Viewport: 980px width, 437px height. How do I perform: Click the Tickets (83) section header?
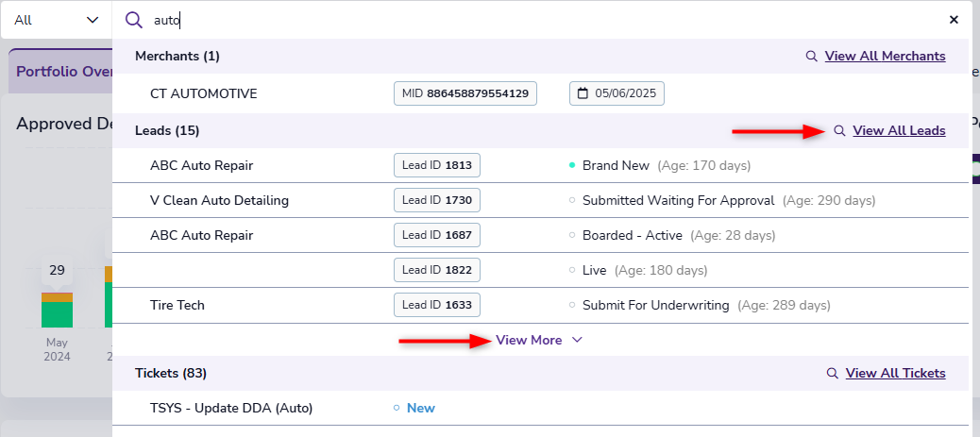pyautogui.click(x=171, y=373)
